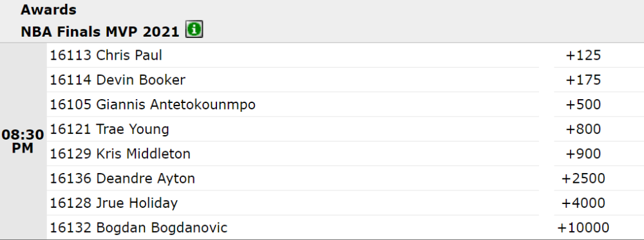Image resolution: width=644 pixels, height=240 pixels.
Task: Choose Jrue Holiday +4000 odds
Action: click(583, 203)
